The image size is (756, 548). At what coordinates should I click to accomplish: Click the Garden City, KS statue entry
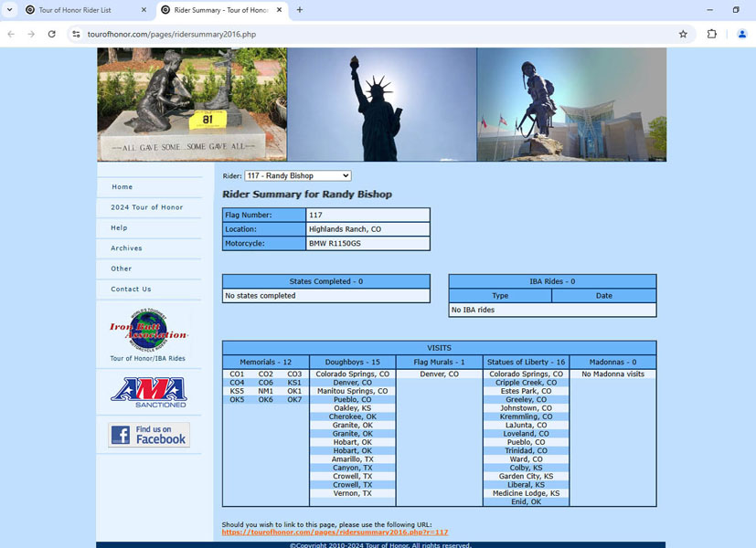(x=526, y=476)
